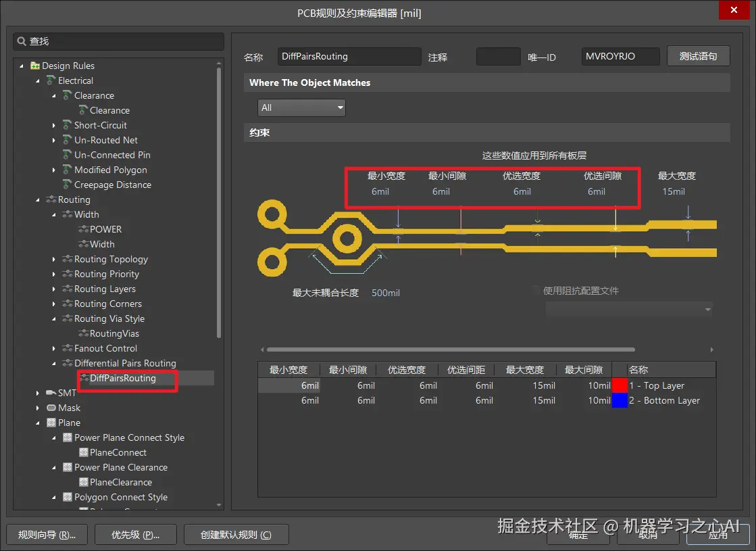Click the Routing Corners icon
This screenshot has height=551, width=756.
click(68, 304)
